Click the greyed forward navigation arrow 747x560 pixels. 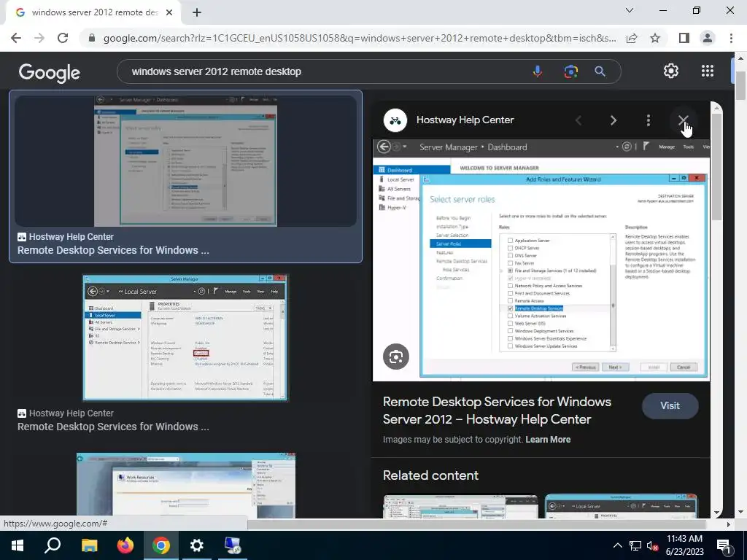point(39,38)
